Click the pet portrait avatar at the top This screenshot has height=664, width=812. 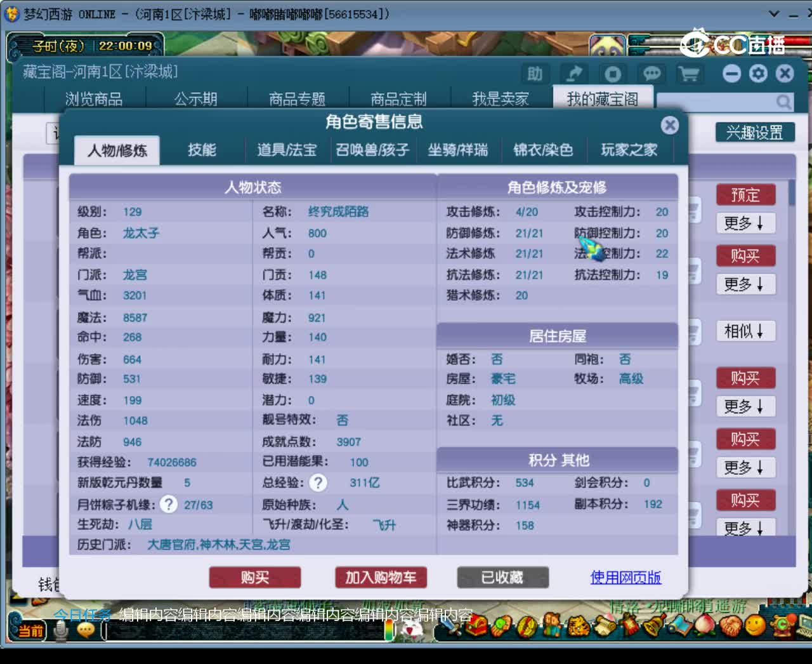(606, 44)
